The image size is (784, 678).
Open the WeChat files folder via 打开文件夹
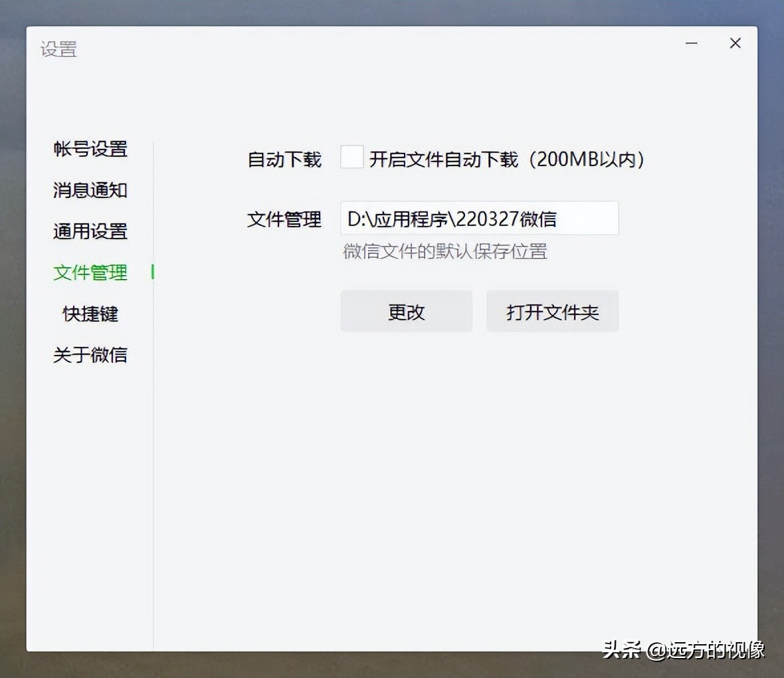(x=552, y=311)
